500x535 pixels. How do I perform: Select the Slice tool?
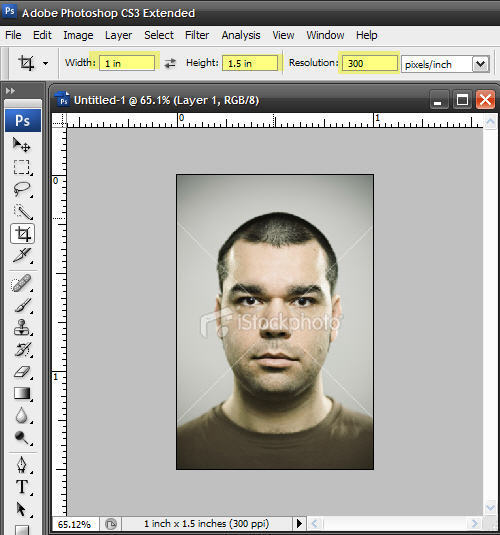tap(23, 255)
